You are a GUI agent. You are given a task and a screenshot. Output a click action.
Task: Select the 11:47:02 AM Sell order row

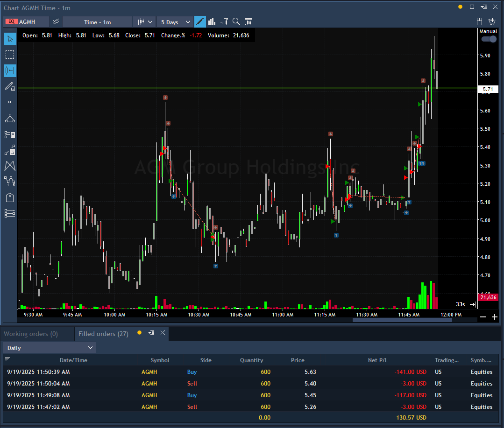251,407
